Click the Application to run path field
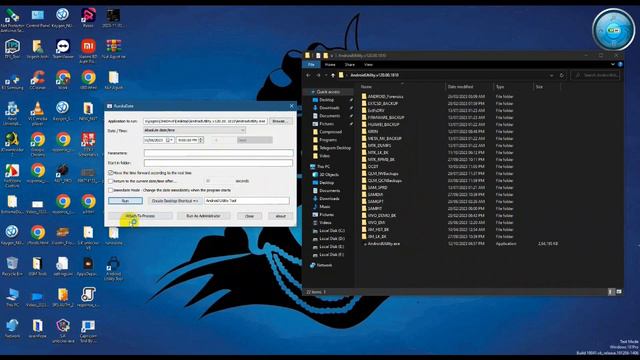The width and height of the screenshot is (640, 360). (x=205, y=121)
